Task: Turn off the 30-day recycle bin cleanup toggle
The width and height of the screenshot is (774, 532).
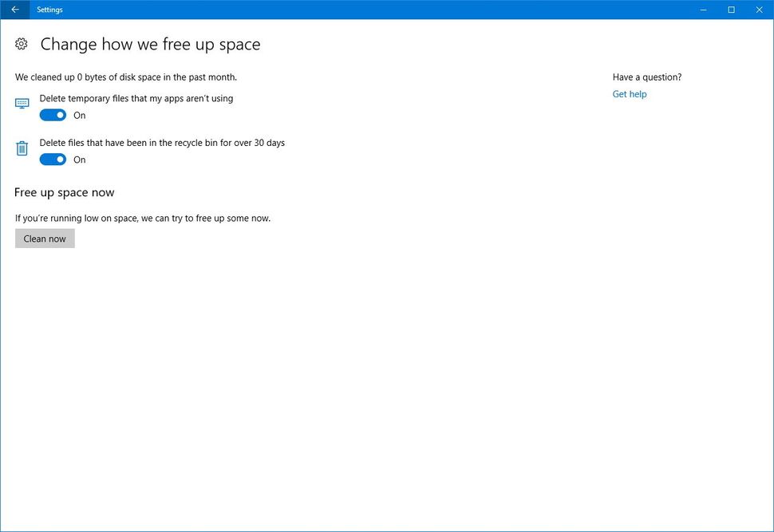Action: click(x=52, y=160)
